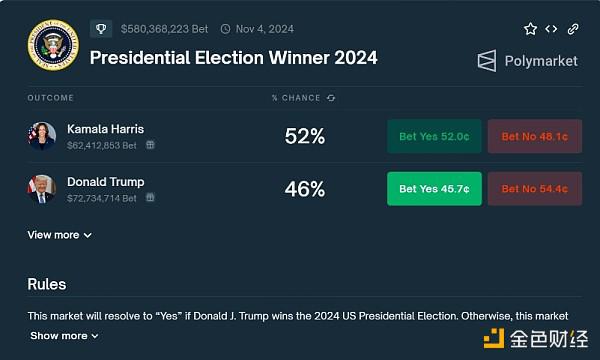
Task: Select Bet No 54.4¢ for Trump
Action: coord(535,189)
